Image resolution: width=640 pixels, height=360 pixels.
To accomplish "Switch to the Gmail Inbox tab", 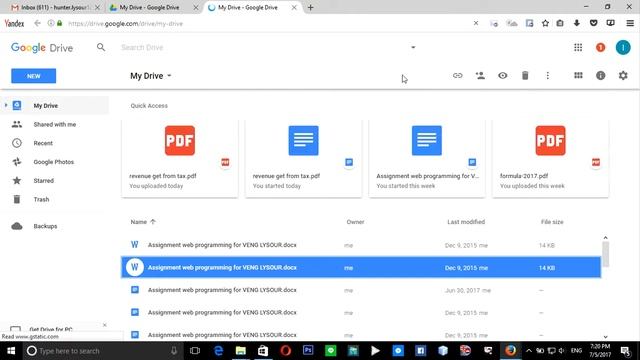I will tap(55, 7).
